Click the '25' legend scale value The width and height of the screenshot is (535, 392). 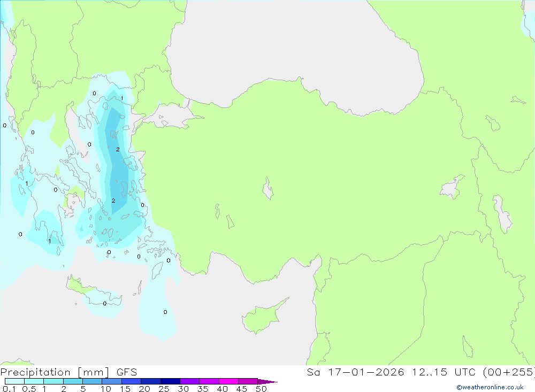(164, 389)
